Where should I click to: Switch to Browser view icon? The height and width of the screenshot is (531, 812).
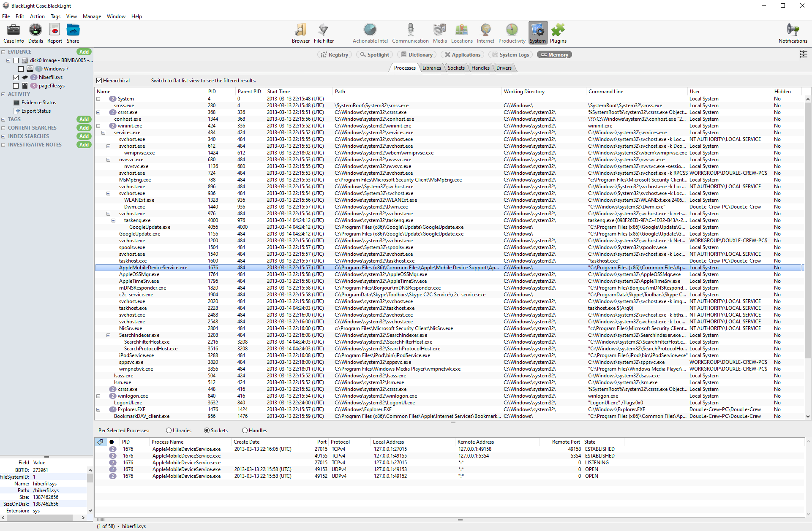point(301,33)
